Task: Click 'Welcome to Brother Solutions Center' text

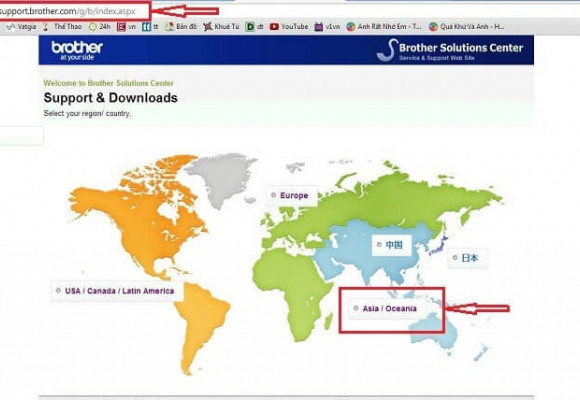Action: tap(108, 83)
